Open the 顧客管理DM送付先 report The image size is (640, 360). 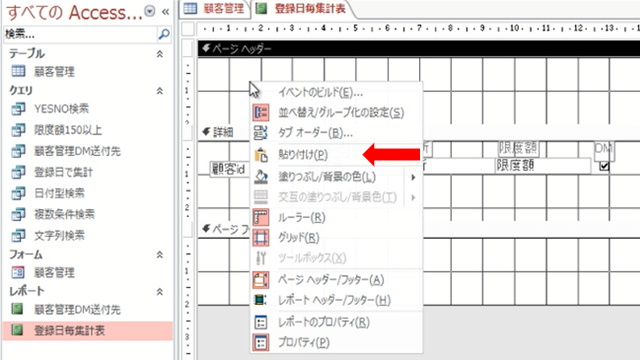[x=77, y=310]
